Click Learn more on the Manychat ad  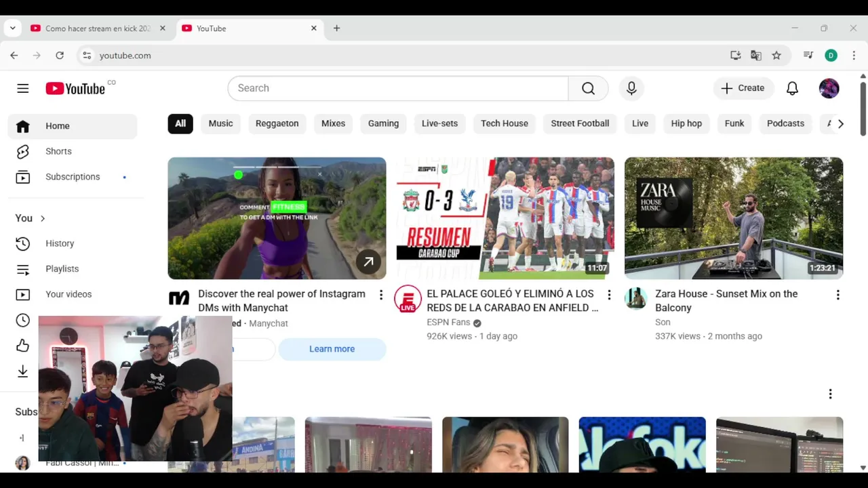332,349
